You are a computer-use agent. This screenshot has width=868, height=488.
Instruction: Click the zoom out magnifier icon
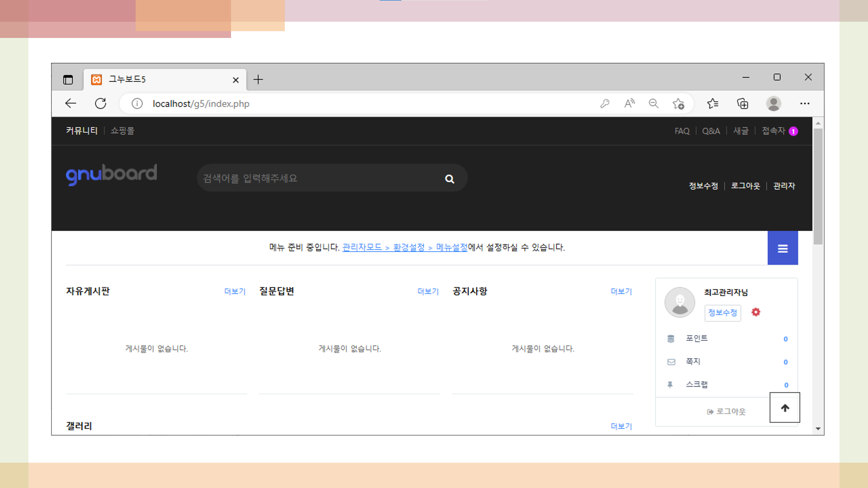click(653, 103)
